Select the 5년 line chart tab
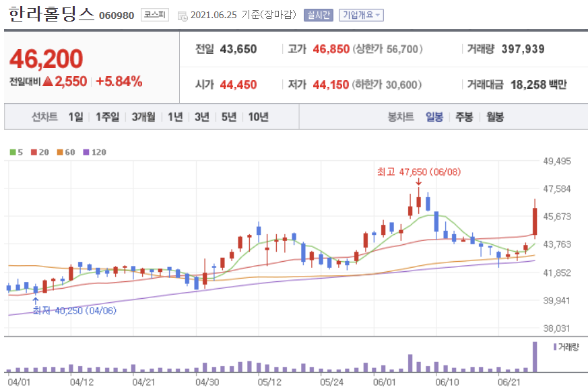This screenshot has height=391, width=588. coord(229,117)
